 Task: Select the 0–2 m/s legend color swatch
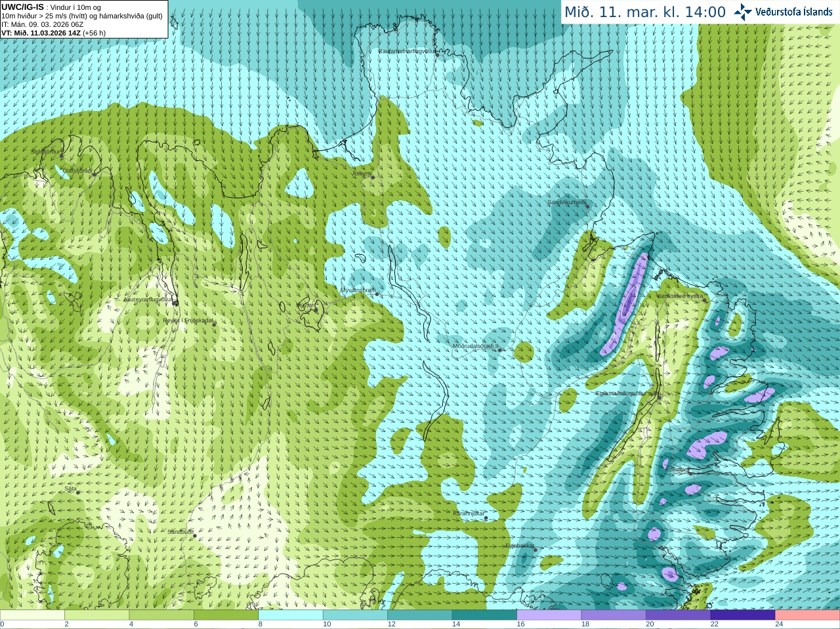tap(32, 615)
